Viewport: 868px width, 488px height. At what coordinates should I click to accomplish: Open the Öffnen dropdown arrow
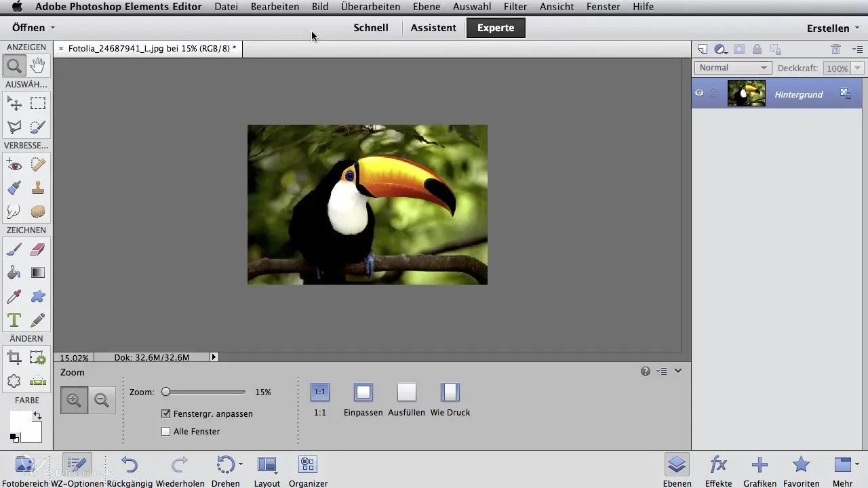(53, 28)
